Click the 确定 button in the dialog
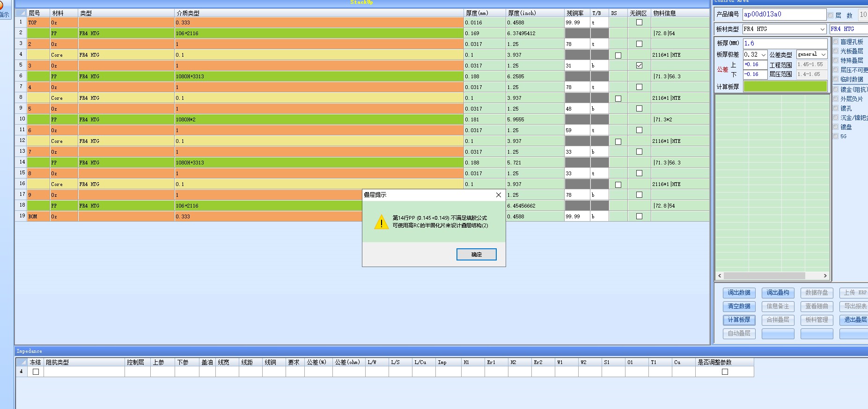The height and width of the screenshot is (409, 868). point(476,254)
